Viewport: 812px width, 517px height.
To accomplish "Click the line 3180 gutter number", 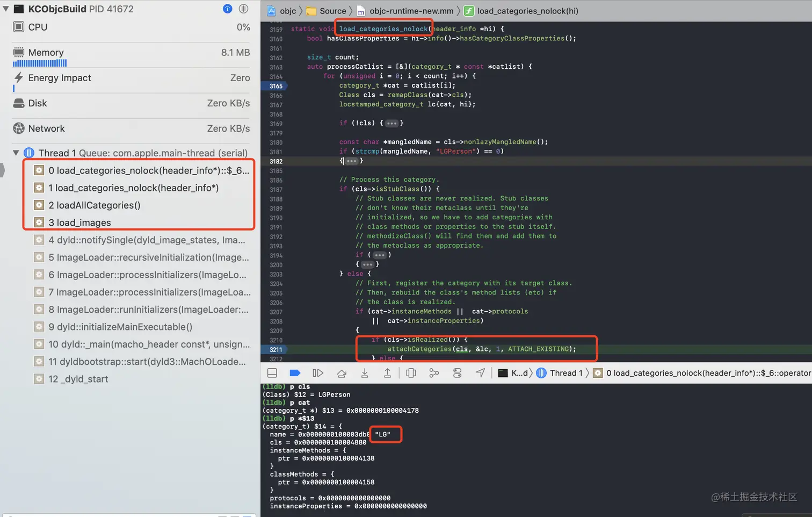I will (276, 142).
